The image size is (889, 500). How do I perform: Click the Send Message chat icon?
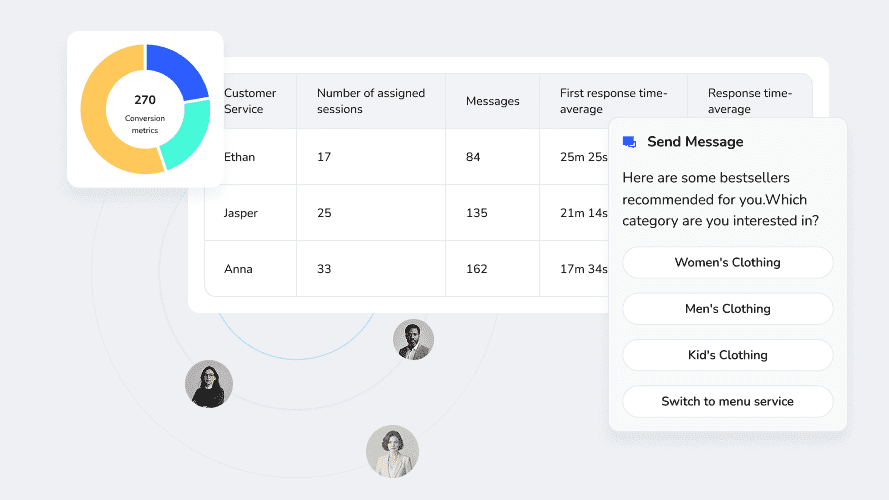(629, 142)
